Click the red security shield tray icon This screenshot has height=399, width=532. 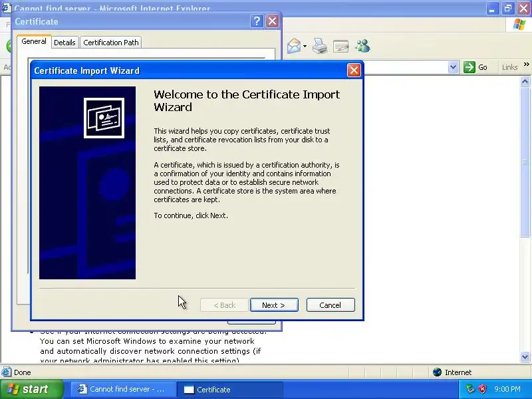pos(483,389)
